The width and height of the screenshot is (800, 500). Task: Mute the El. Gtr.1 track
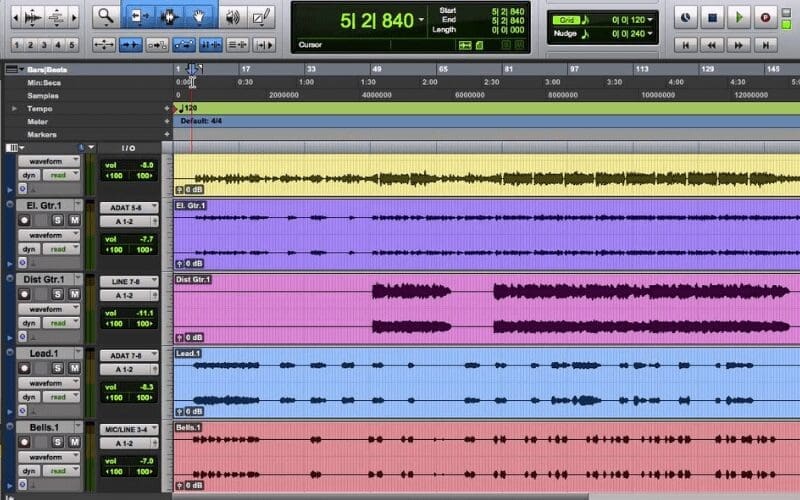[74, 220]
